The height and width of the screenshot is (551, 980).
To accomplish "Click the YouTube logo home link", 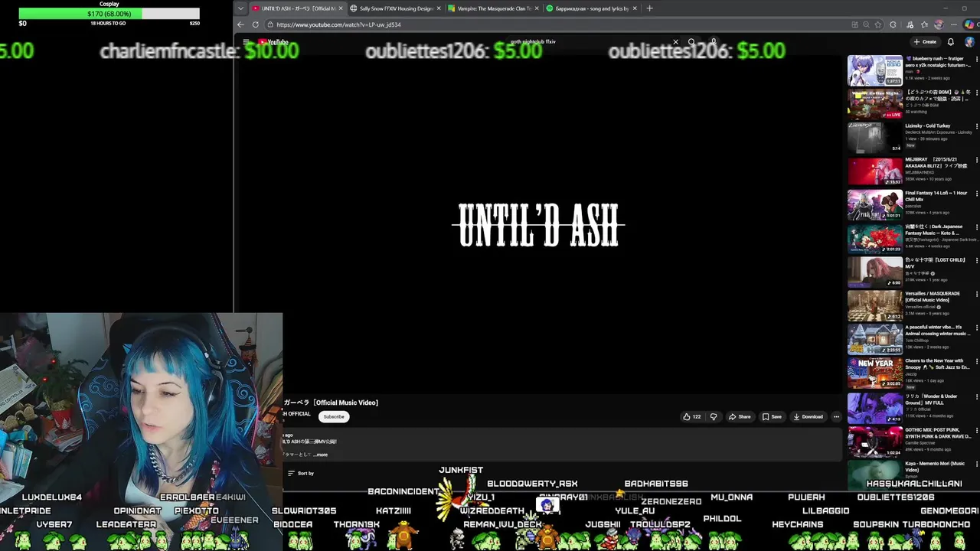I will [x=273, y=42].
